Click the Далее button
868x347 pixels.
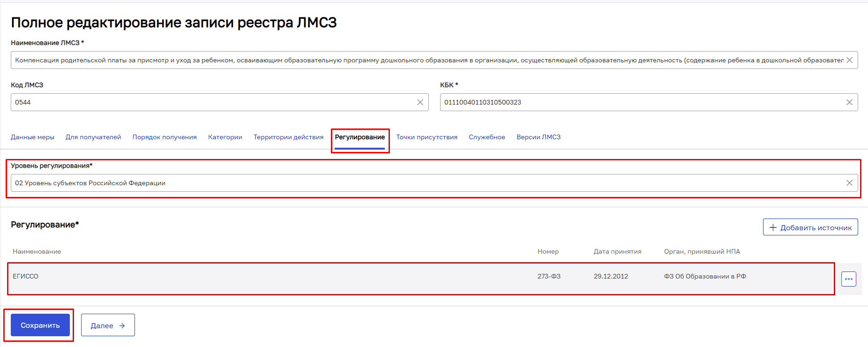[108, 325]
